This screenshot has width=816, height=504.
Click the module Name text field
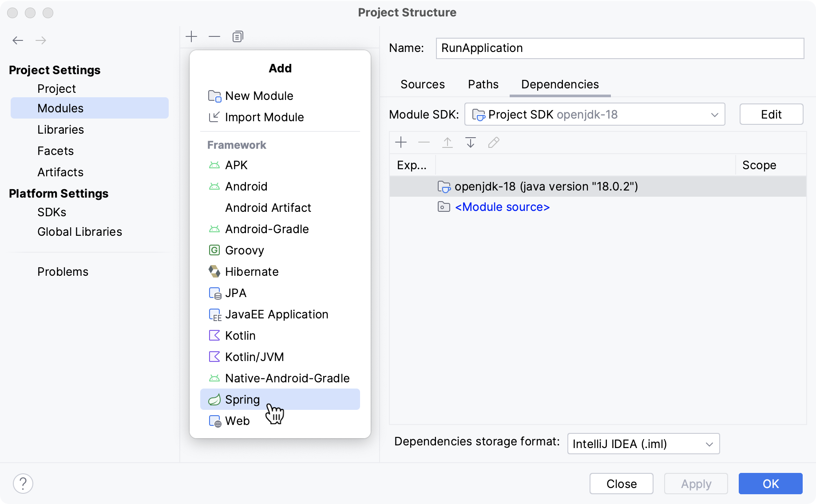tap(620, 48)
